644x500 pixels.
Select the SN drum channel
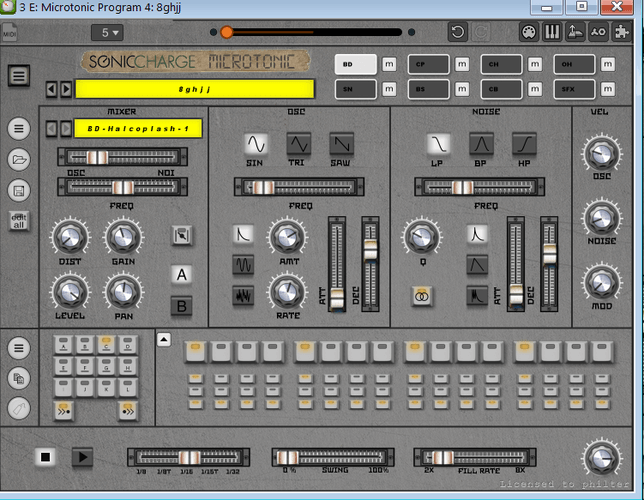pos(356,89)
